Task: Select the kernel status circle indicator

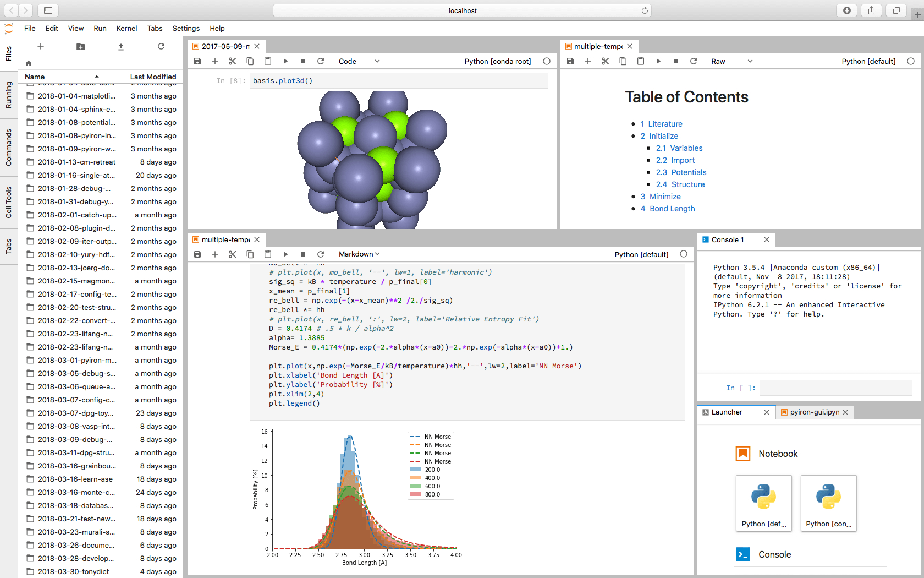Action: (546, 61)
